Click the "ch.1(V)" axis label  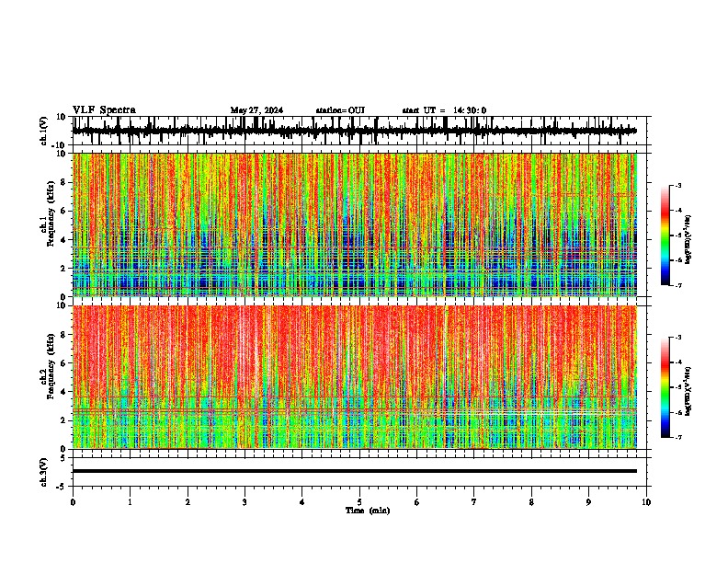pos(44,131)
